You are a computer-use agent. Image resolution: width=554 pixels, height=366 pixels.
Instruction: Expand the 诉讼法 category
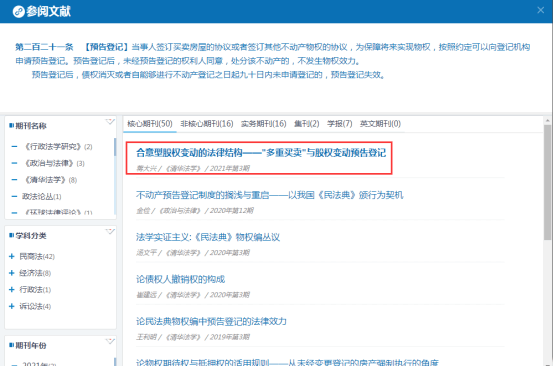[x=12, y=306]
